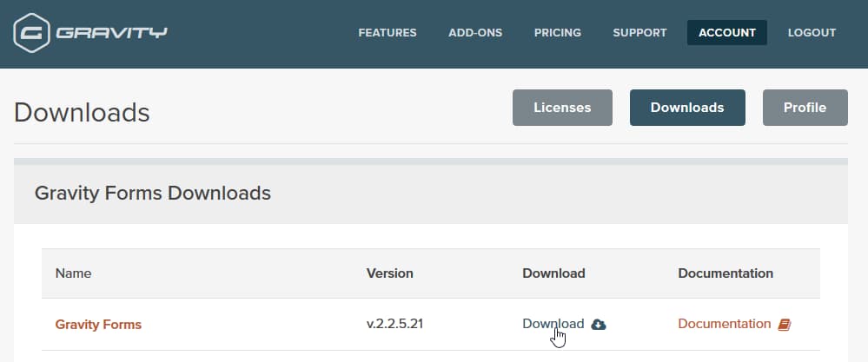This screenshot has width=868, height=362.
Task: Click Logout in the top navigation
Action: point(812,33)
